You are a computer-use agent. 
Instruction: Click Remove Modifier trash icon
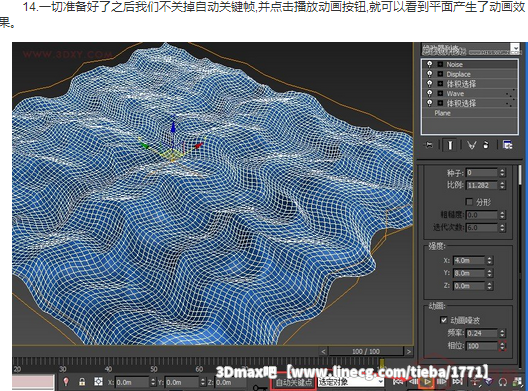click(x=486, y=145)
